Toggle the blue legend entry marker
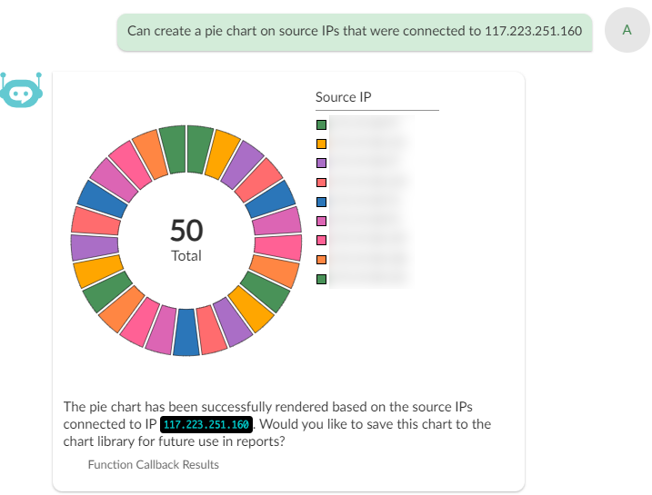 [x=321, y=202]
